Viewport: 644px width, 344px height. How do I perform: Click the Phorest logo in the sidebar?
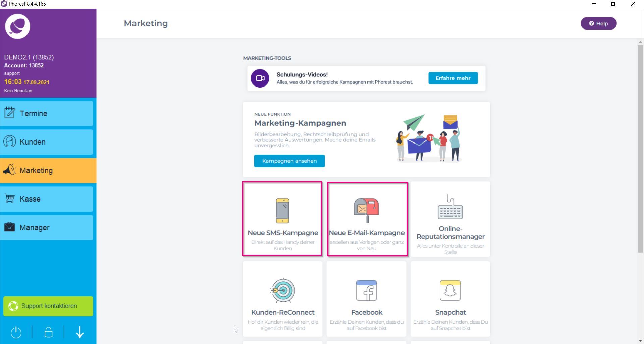[x=17, y=26]
